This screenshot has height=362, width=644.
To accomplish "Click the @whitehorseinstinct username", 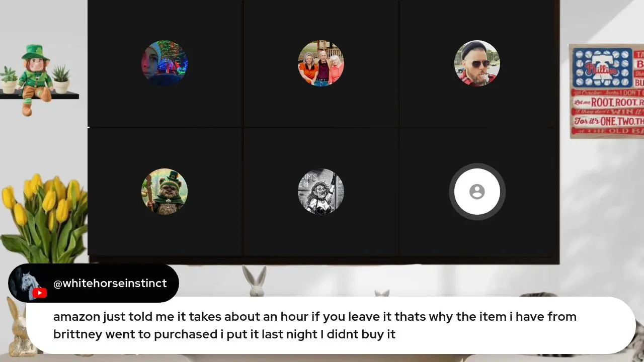I will [110, 283].
